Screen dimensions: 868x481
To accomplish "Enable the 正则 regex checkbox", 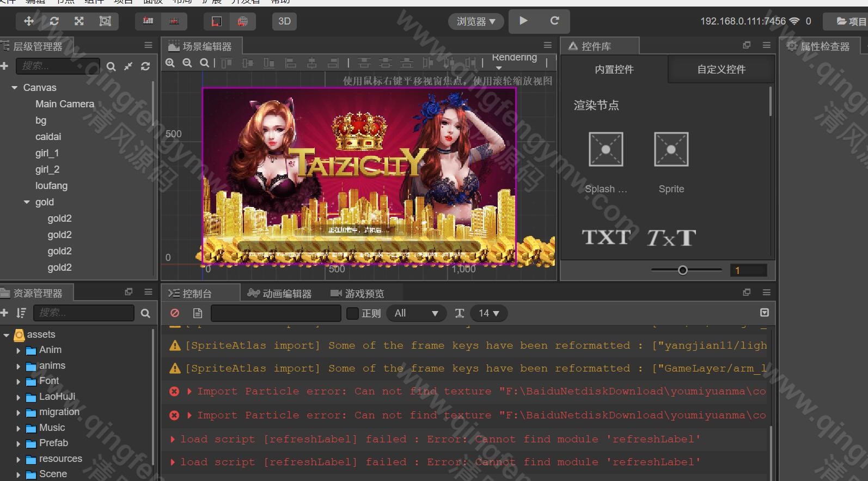I will 352,313.
